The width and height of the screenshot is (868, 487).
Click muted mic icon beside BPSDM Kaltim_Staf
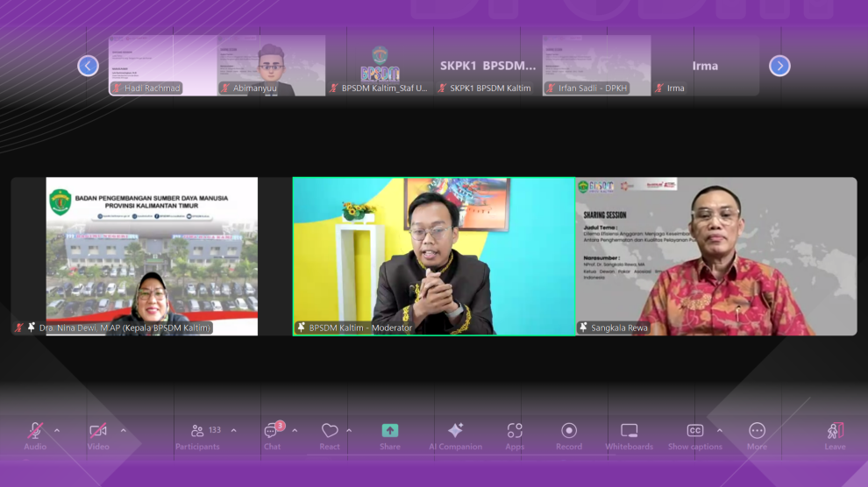click(334, 88)
